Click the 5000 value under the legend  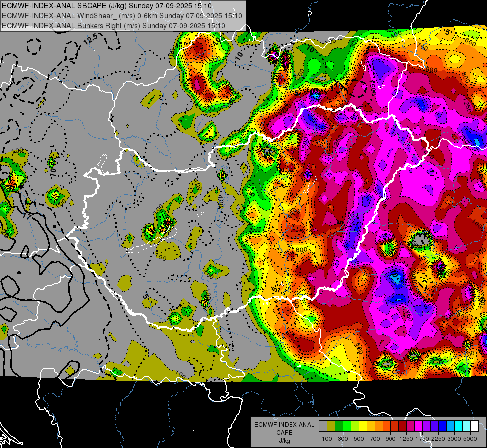[x=470, y=439]
